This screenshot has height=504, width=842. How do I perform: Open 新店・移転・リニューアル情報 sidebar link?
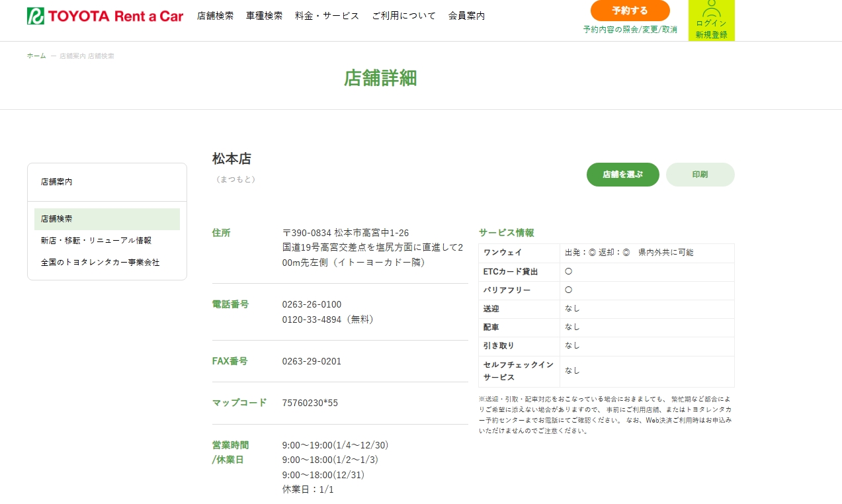[x=96, y=241]
